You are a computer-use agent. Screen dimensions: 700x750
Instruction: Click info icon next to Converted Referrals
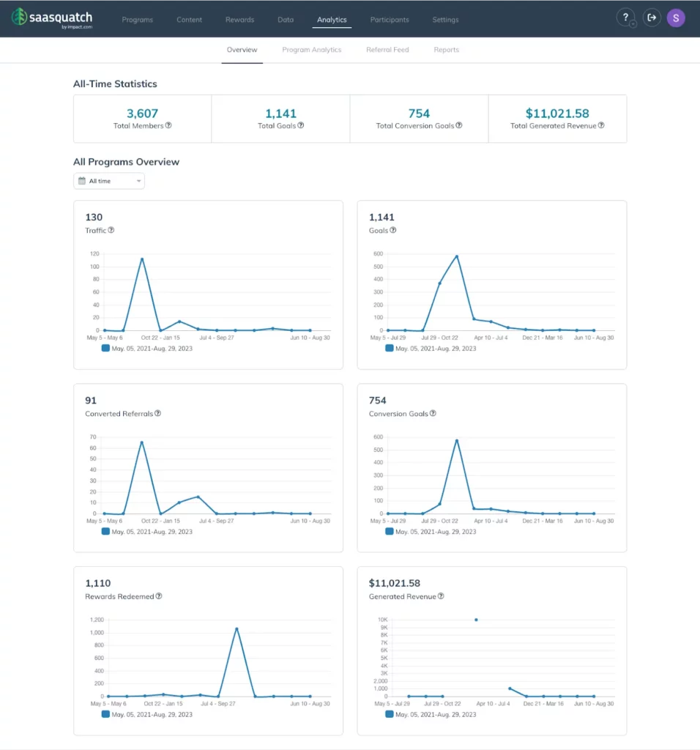click(x=157, y=413)
